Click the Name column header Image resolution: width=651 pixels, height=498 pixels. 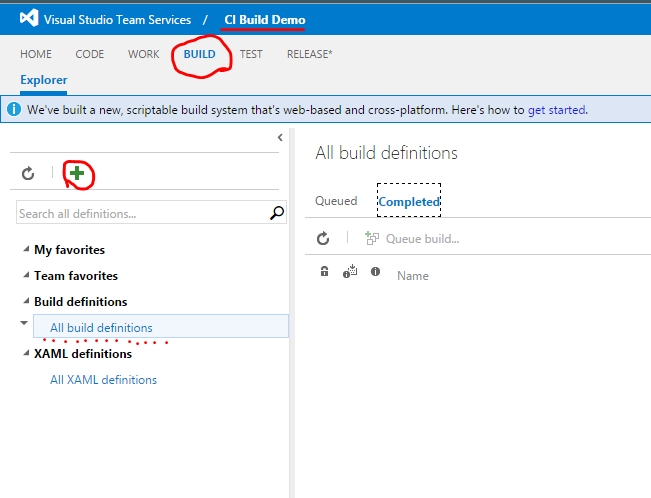point(413,276)
